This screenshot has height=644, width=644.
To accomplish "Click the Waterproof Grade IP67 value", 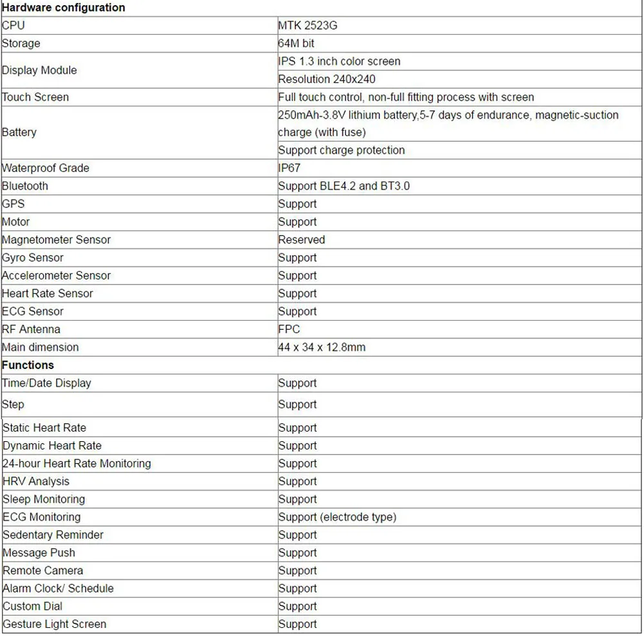I will [289, 168].
